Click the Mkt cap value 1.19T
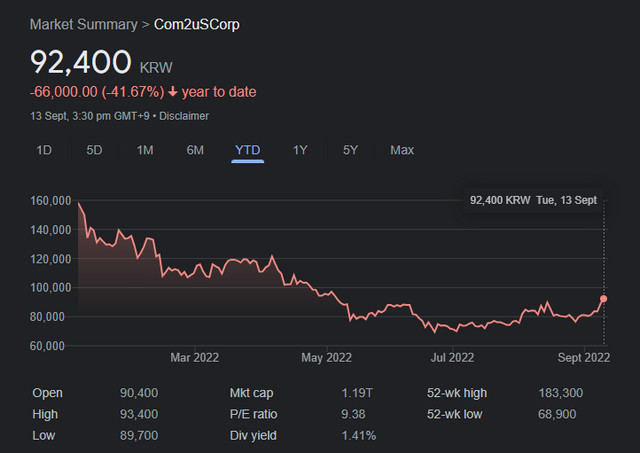640x453 pixels. 357,393
